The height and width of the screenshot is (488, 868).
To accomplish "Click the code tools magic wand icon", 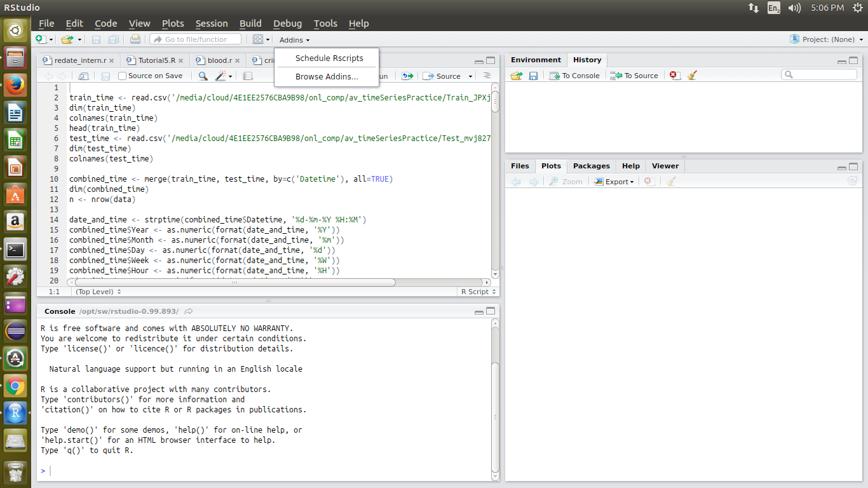I will pos(222,75).
